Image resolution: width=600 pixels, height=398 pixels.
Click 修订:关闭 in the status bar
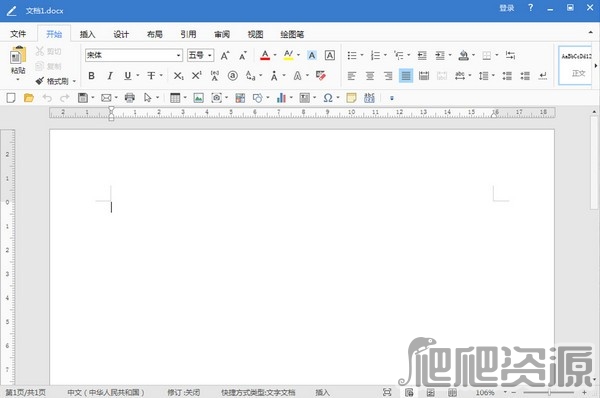[x=184, y=392]
